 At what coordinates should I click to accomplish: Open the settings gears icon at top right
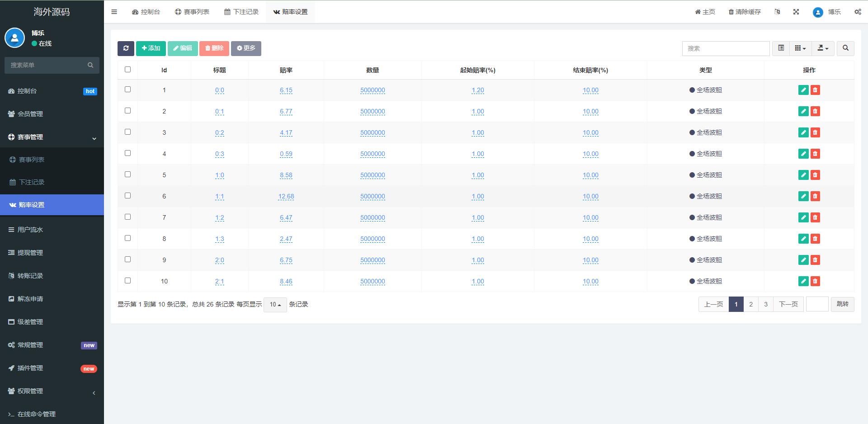coord(858,12)
